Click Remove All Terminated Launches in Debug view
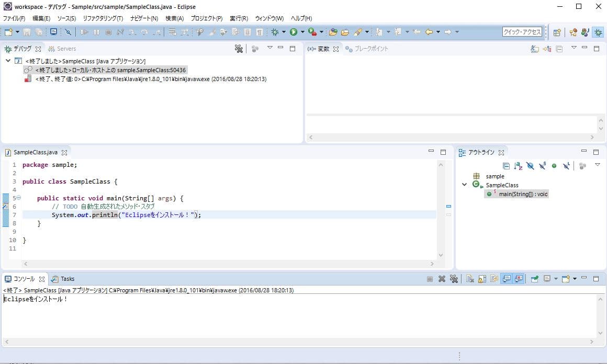The width and height of the screenshot is (607, 364). [239, 49]
